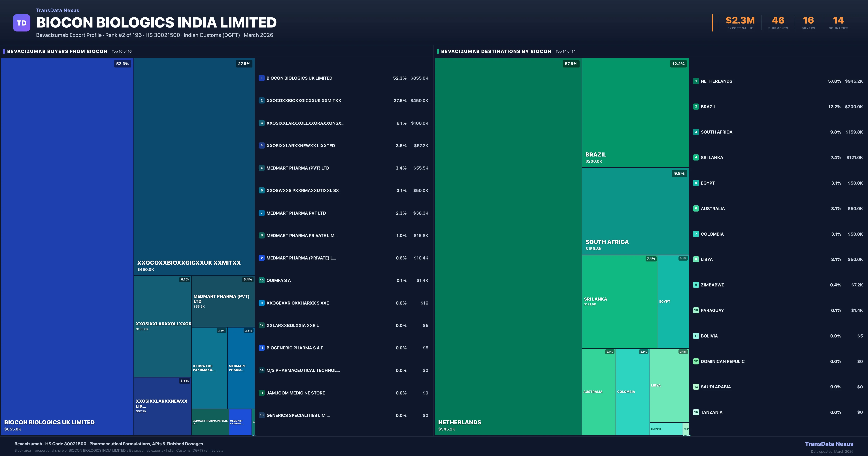
Task: Click rank badge 1 beside Netherlands
Action: (696, 81)
